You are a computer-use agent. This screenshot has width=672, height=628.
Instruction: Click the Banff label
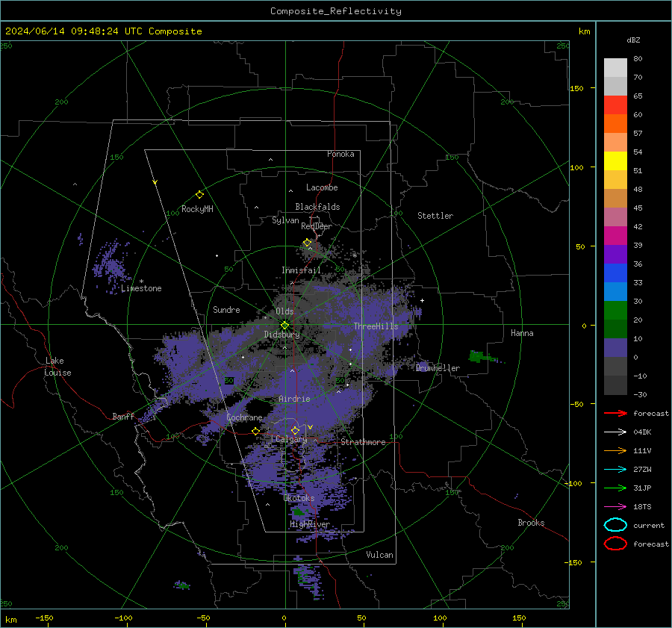click(x=123, y=417)
